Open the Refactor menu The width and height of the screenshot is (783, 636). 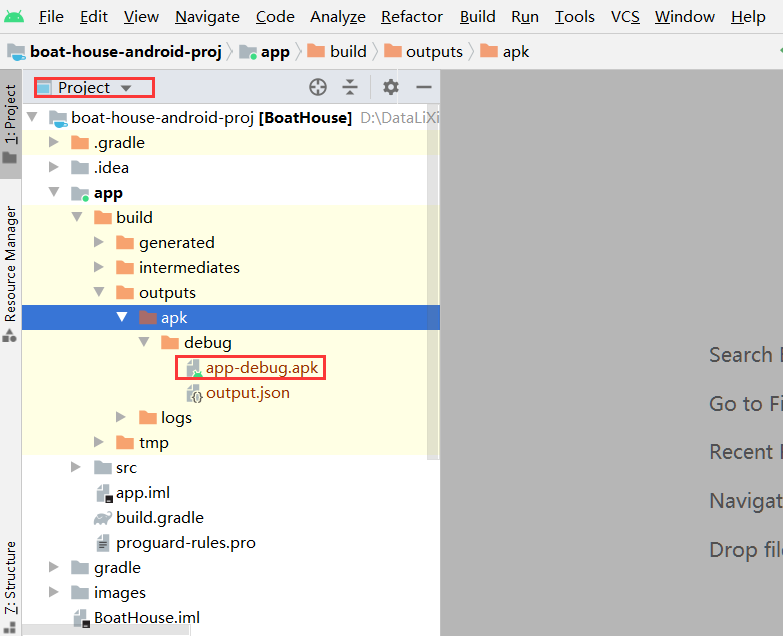412,17
